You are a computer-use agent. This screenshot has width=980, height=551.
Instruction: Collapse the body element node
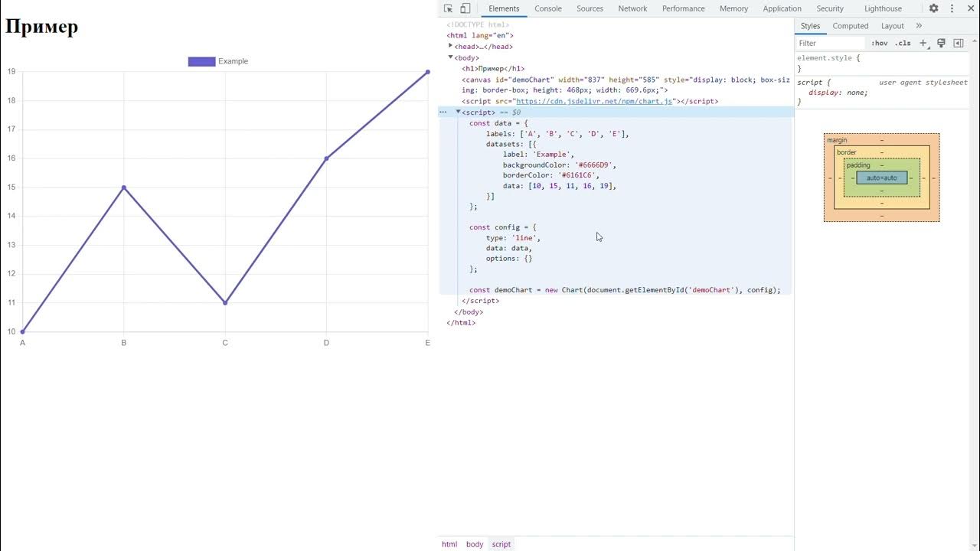coord(451,57)
